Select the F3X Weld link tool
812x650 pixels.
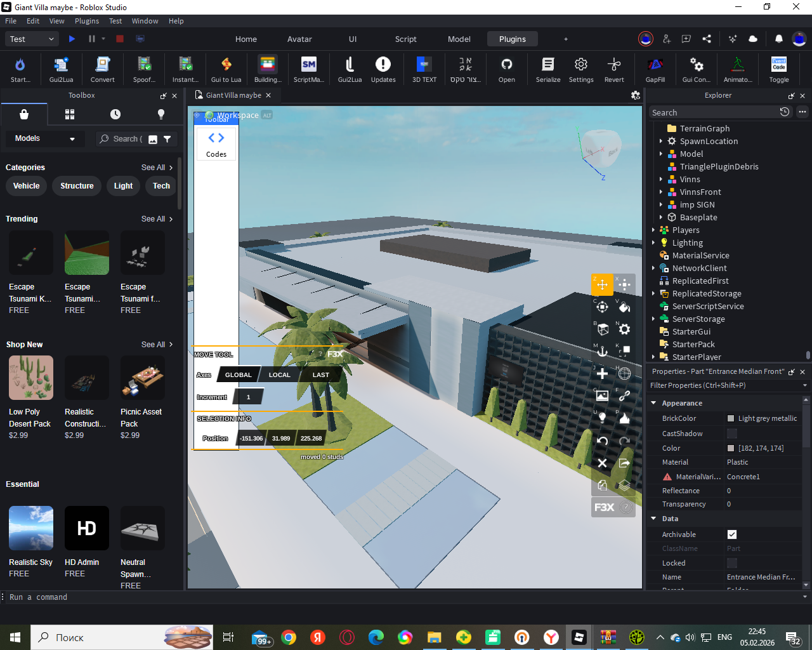[624, 395]
